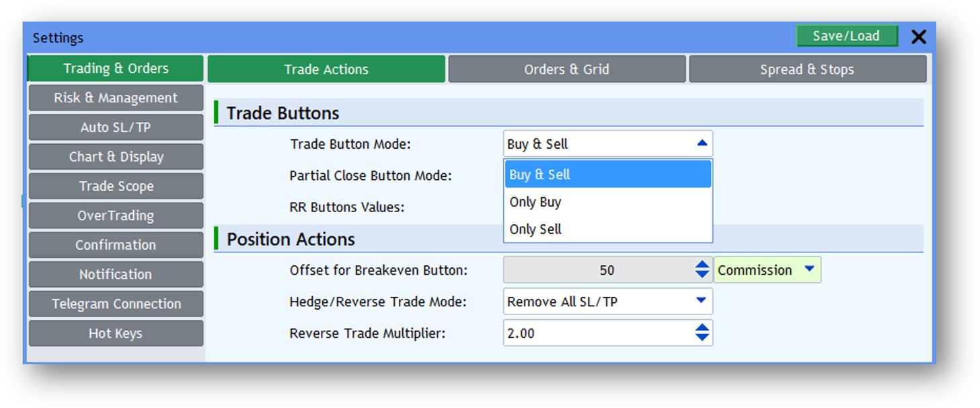This screenshot has height=408, width=980.
Task: Switch to Confirmation section
Action: (116, 245)
